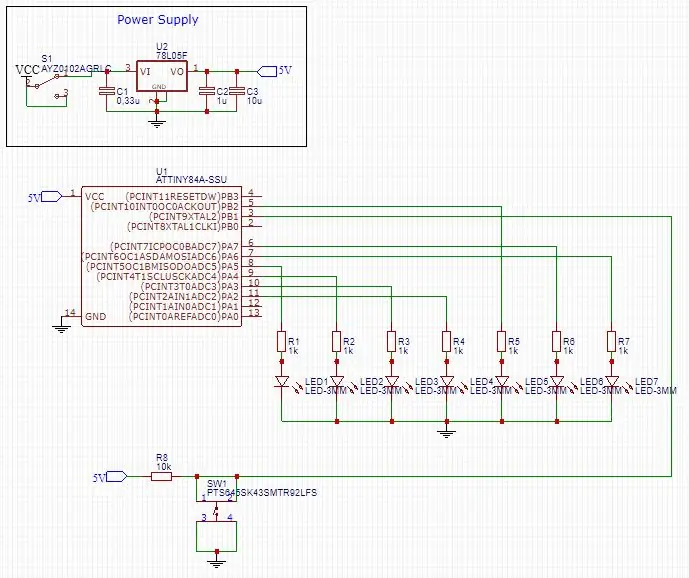Select the 78L05F voltage regulator U2

point(162,76)
